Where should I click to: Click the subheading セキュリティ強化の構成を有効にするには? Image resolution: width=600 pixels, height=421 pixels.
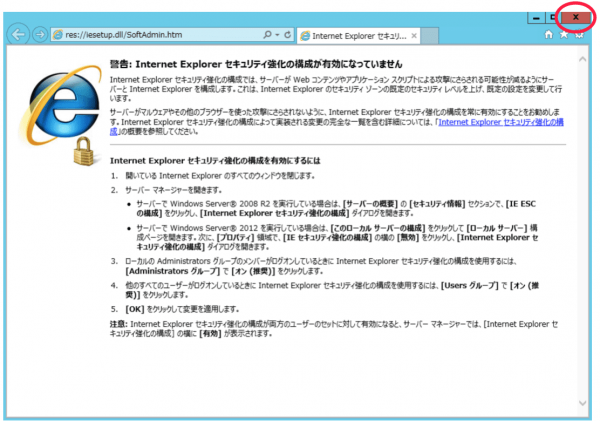(215, 161)
